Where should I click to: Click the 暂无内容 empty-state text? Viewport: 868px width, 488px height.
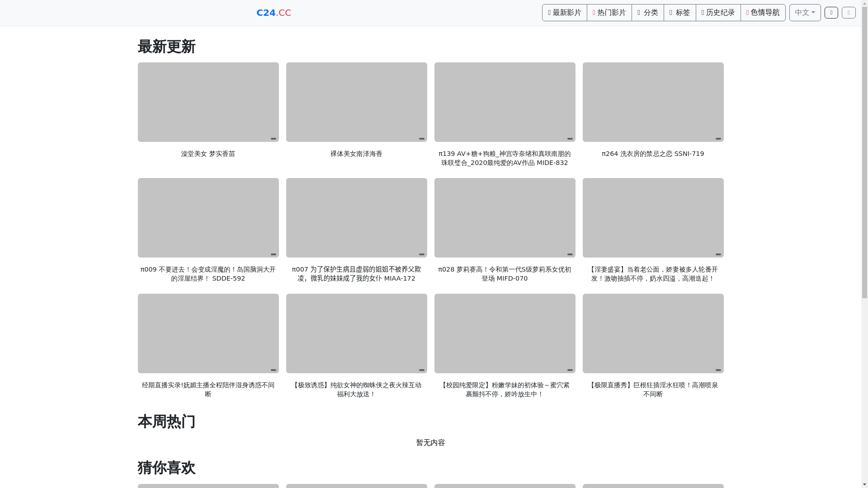(430, 443)
